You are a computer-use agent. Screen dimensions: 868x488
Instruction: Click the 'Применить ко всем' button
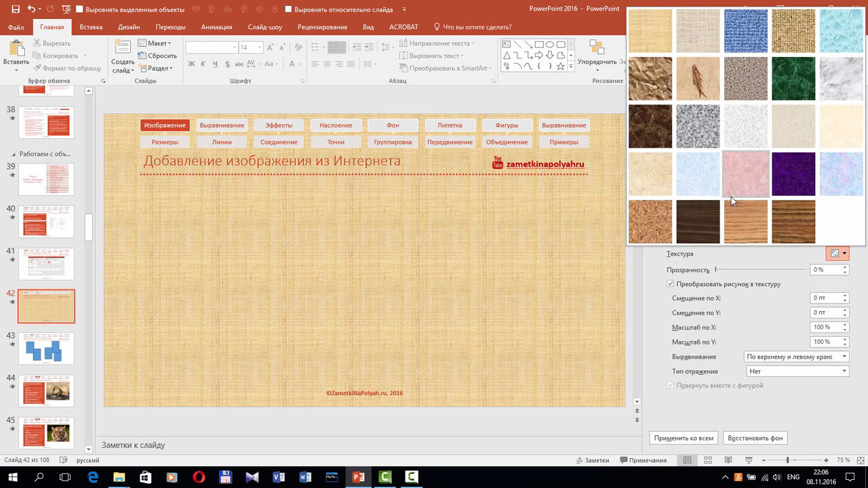pos(684,438)
